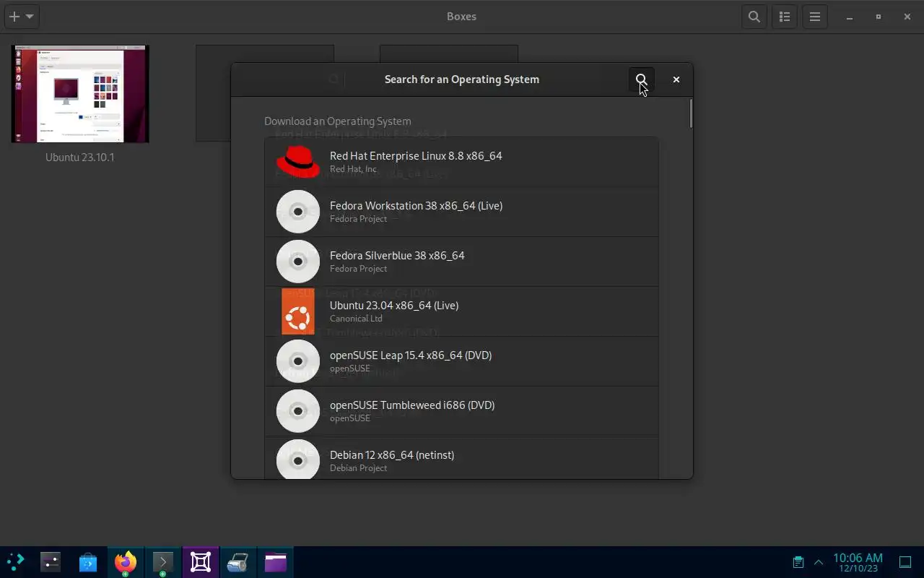Choose Fedora Workstation 38 x86_64 (Live)
Viewport: 924px width, 578px height.
pos(461,212)
